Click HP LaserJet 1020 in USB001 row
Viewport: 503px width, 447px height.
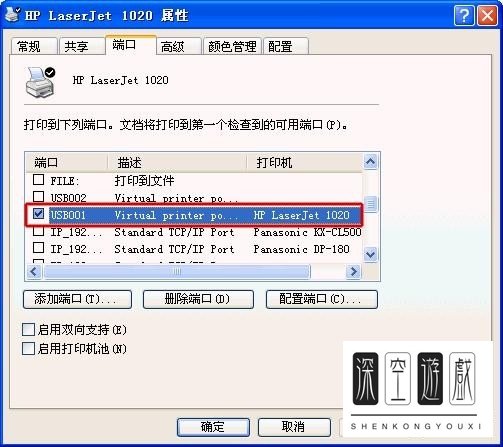pyautogui.click(x=301, y=215)
